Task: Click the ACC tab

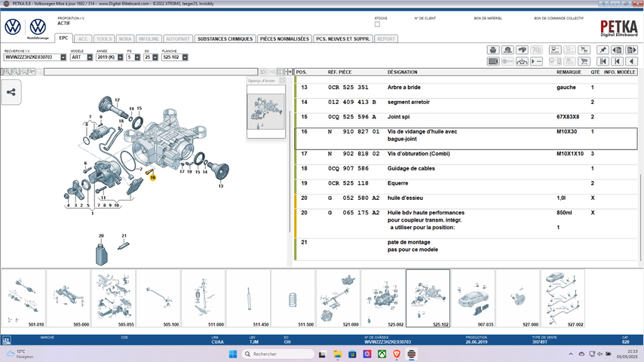Action: point(83,39)
